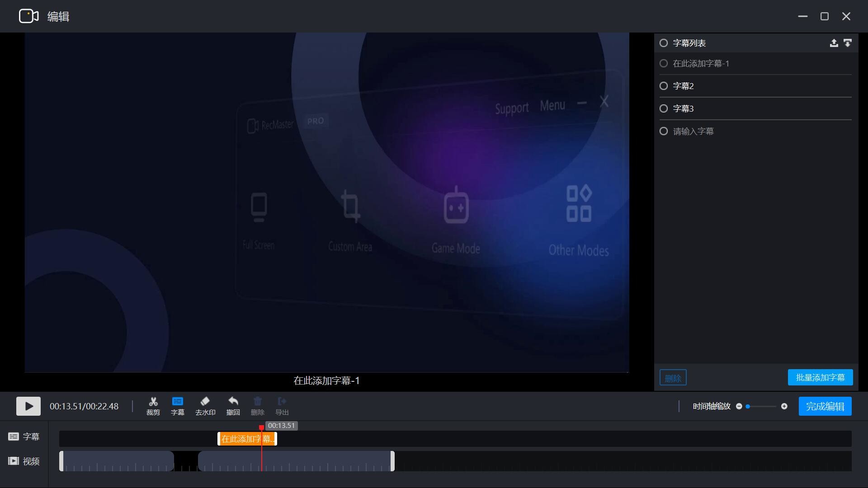Select the orange subtitle clip on timeline

click(240, 439)
